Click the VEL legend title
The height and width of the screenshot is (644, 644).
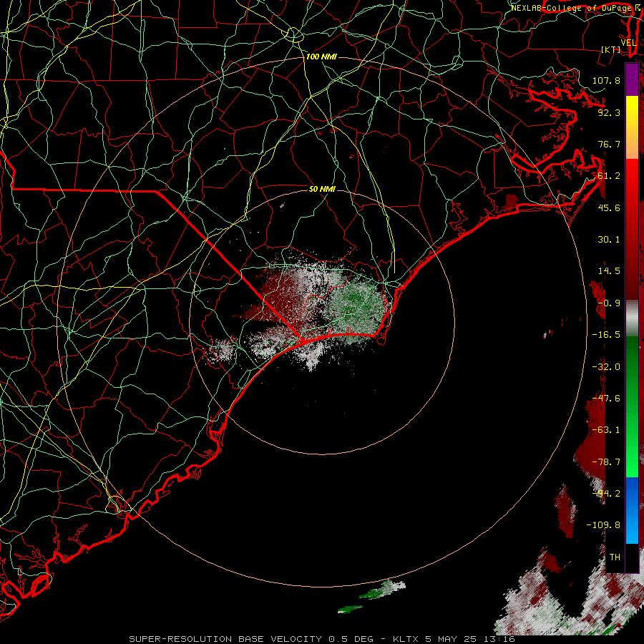point(628,43)
